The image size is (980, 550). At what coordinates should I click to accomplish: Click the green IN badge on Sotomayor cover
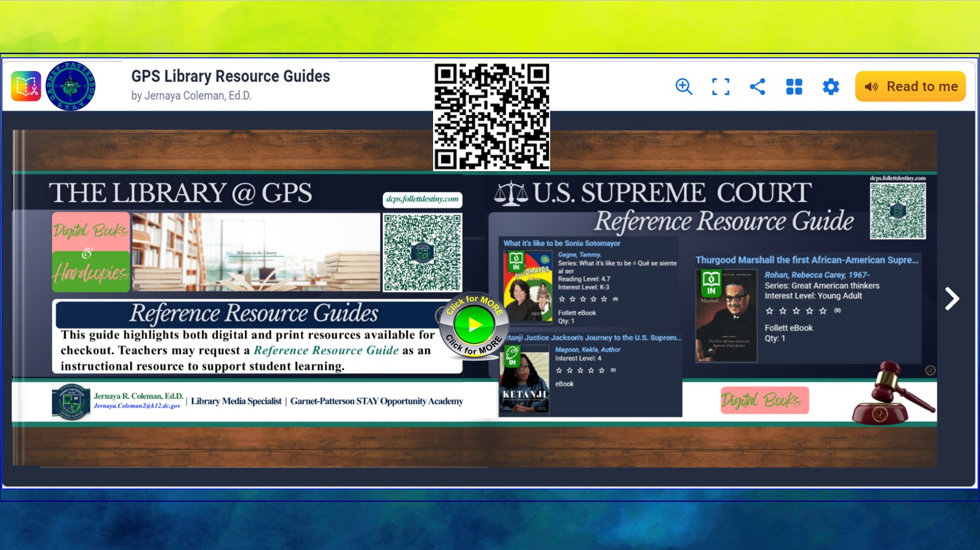516,262
